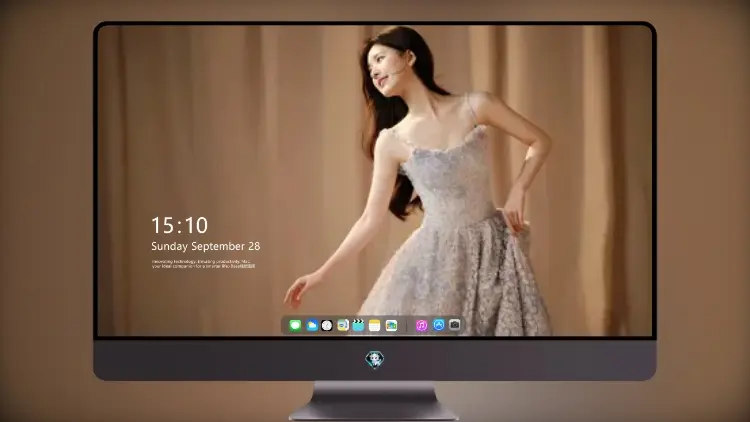
Task: Click the small tagline text under the date
Action: coord(203,264)
